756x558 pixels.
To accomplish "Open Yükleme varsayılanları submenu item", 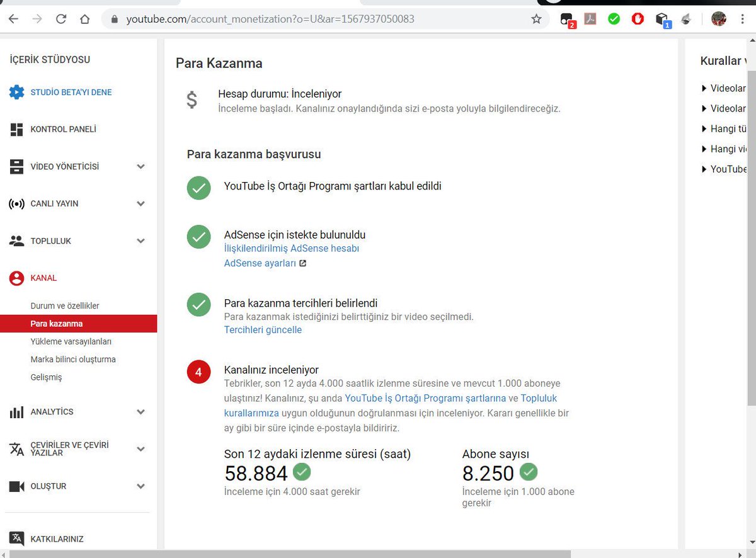I will (x=71, y=341).
